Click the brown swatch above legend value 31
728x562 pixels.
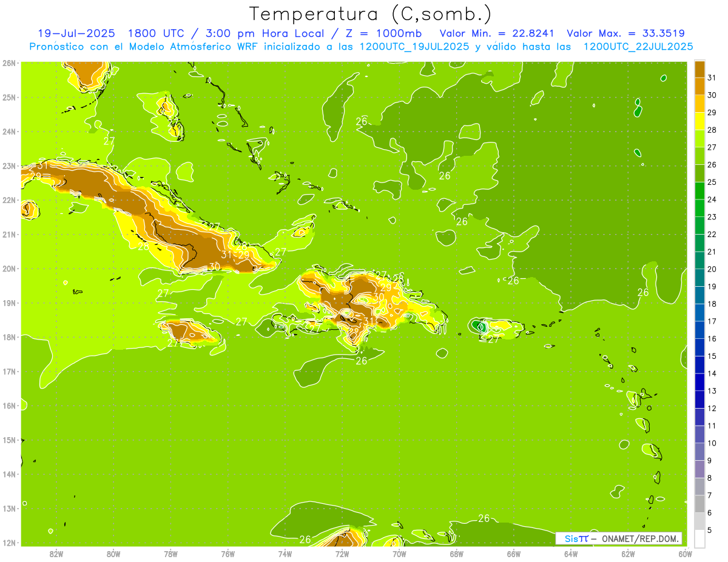tap(699, 69)
